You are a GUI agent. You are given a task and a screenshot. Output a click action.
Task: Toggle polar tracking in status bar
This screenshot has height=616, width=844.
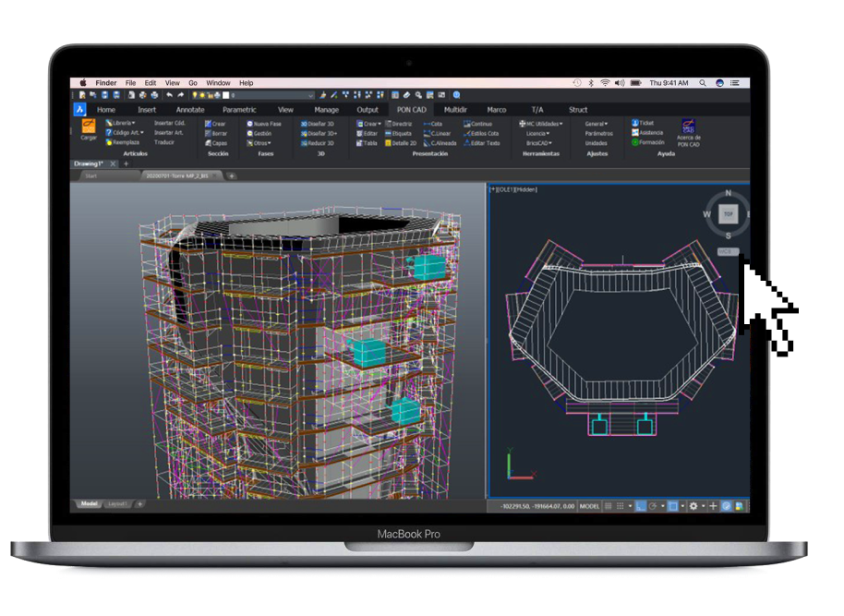[x=653, y=506]
